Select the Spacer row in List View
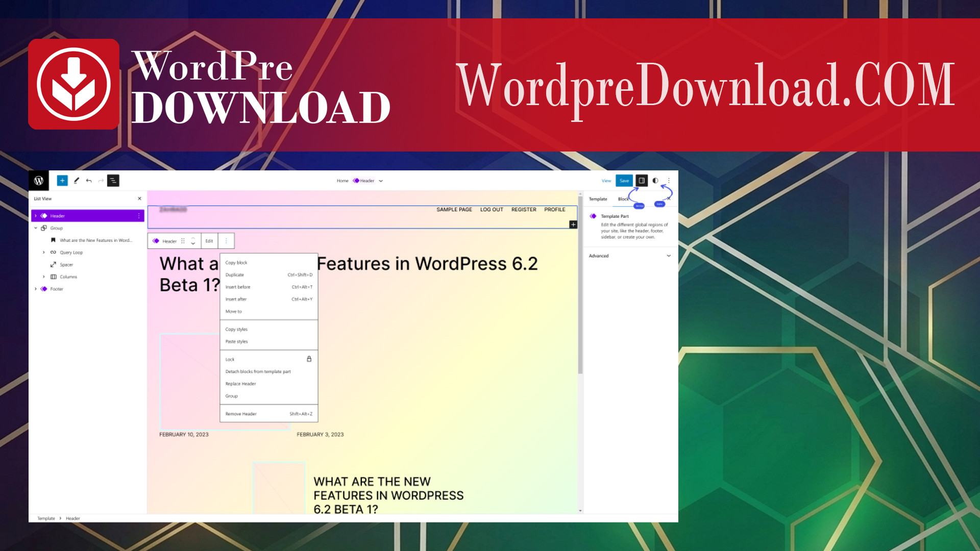This screenshot has width=980, height=551. pyautogui.click(x=88, y=265)
